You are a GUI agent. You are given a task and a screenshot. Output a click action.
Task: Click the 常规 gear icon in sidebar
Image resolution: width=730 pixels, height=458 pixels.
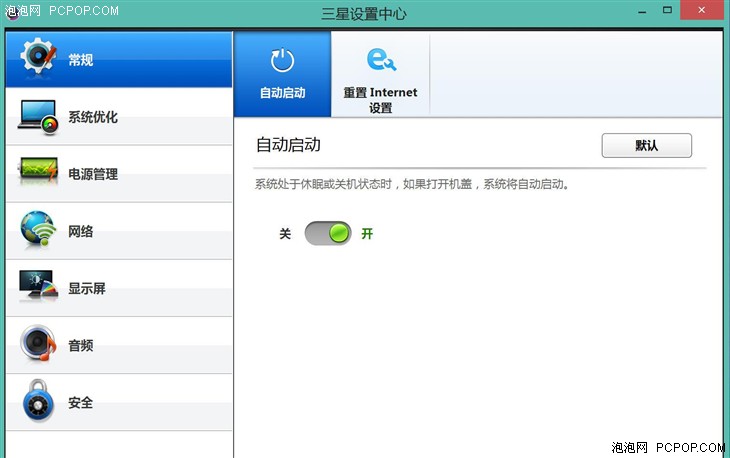[x=38, y=56]
